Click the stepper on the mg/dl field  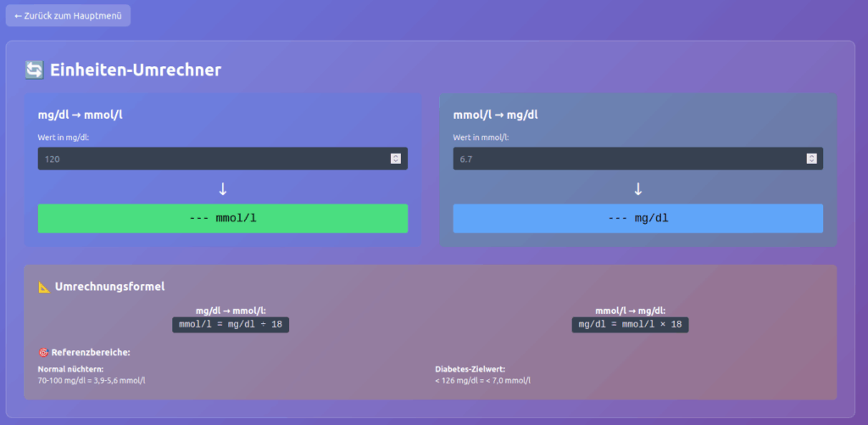395,159
